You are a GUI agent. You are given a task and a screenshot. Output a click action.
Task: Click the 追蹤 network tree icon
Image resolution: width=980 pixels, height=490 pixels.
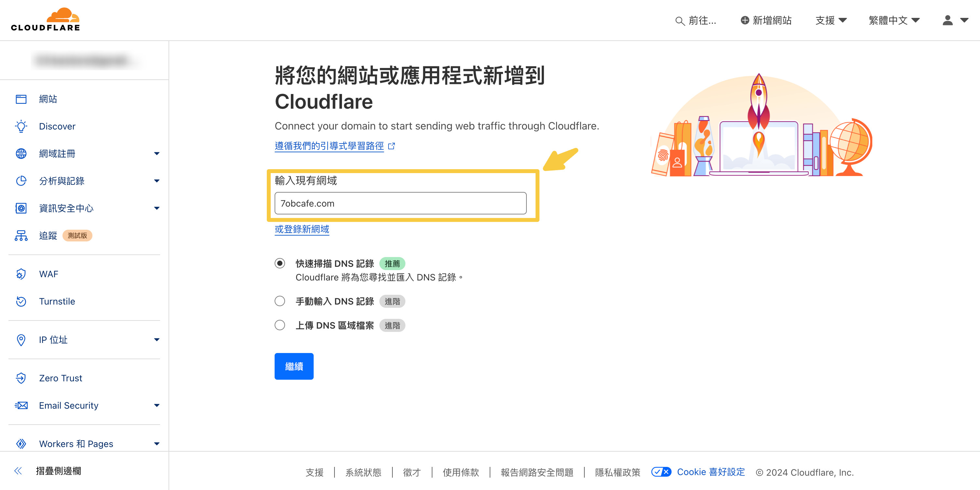[21, 236]
